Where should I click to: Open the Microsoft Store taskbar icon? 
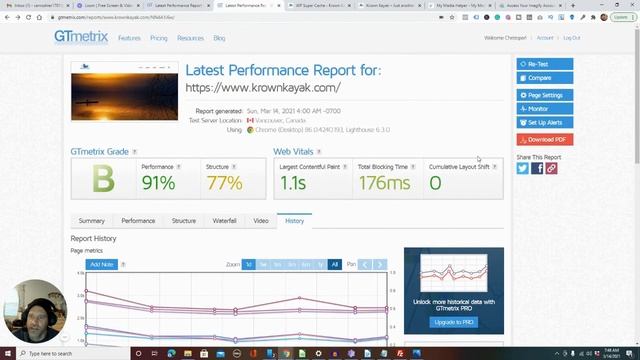204,353
